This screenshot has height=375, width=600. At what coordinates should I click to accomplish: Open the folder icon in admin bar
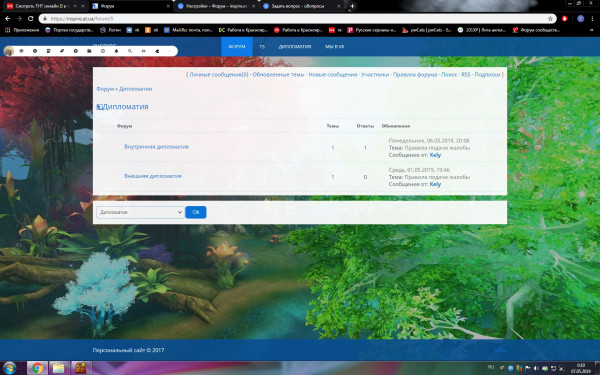89,51
